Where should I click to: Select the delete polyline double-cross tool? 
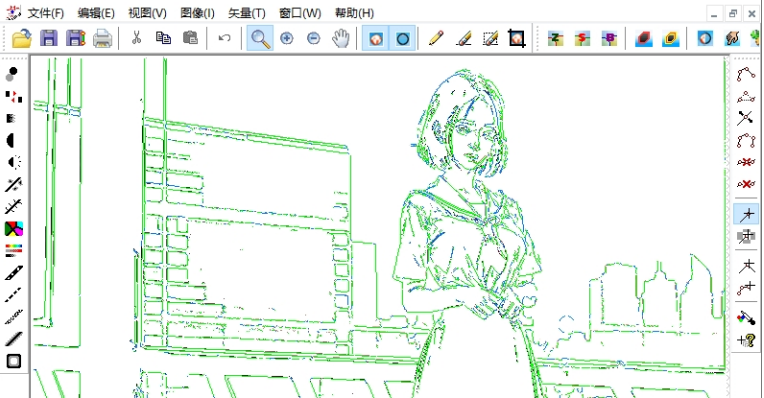tap(745, 162)
